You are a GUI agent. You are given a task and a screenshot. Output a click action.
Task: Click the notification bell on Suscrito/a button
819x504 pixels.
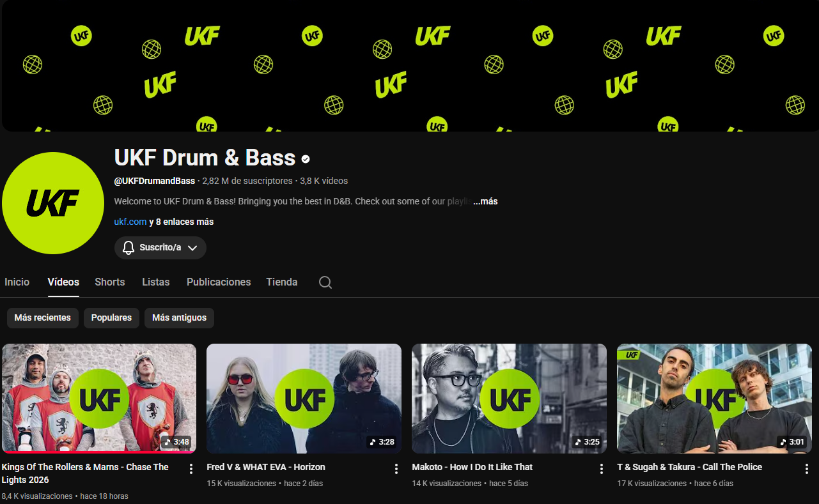[x=129, y=248]
